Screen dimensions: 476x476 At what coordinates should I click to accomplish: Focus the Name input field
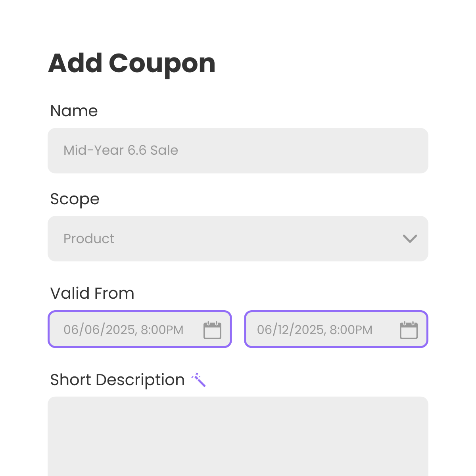pyautogui.click(x=238, y=150)
